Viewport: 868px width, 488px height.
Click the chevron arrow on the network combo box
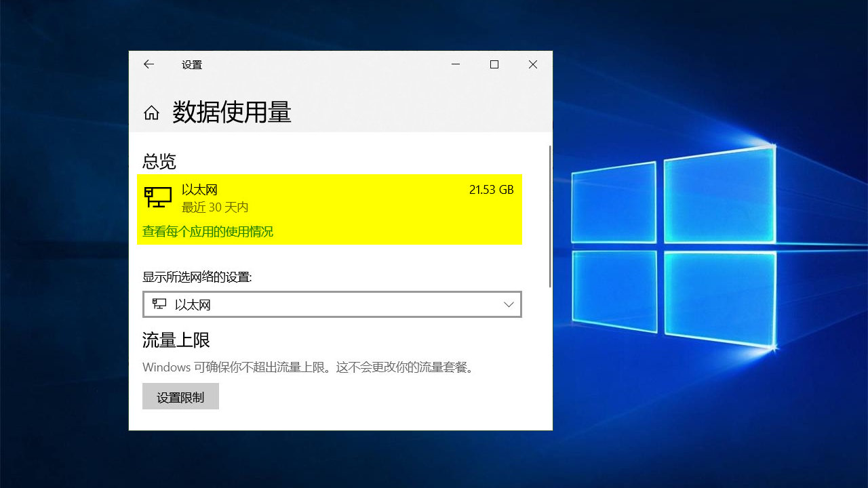click(509, 304)
